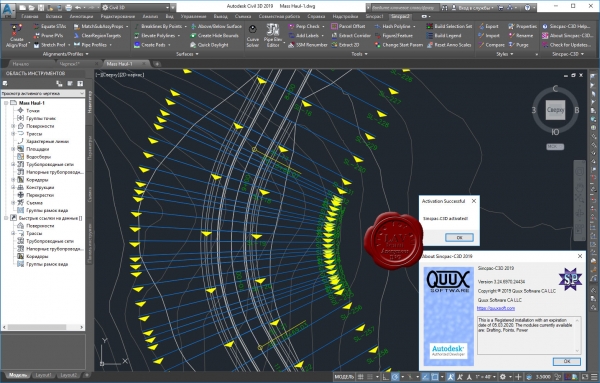Open the Главная ribbon tab
The image size is (600, 383).
click(x=29, y=16)
